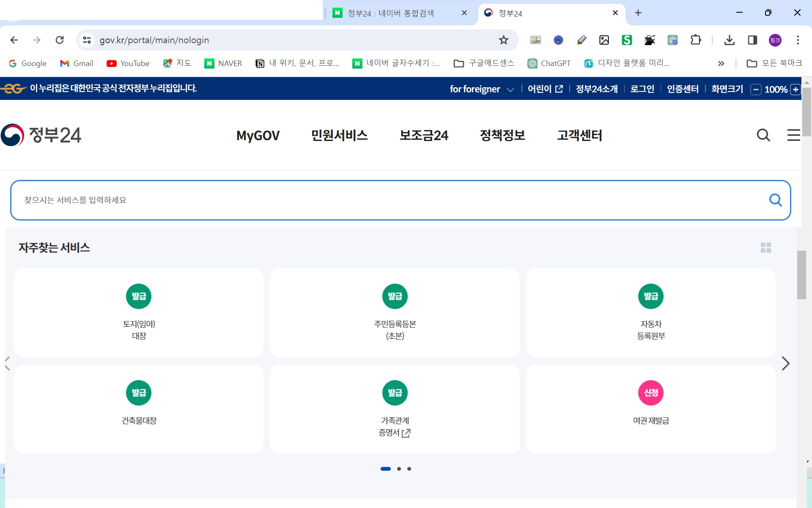Go to second carousel page dot

tap(399, 469)
